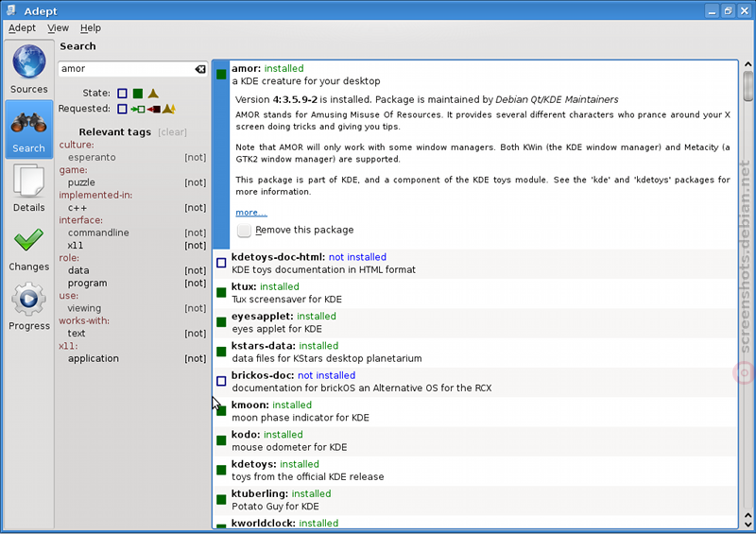Select the ktuberling package row
Image resolution: width=756 pixels, height=534 pixels.
click(x=475, y=500)
